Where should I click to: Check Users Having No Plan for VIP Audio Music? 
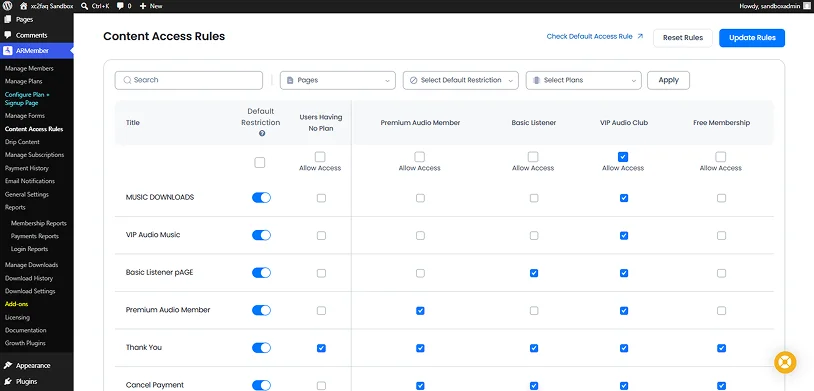(x=321, y=236)
